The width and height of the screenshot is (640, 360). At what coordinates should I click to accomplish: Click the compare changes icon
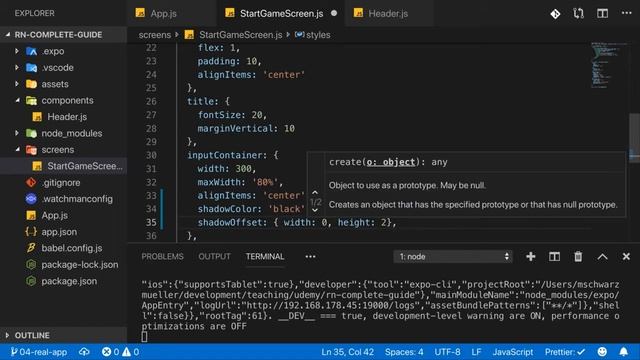(578, 13)
